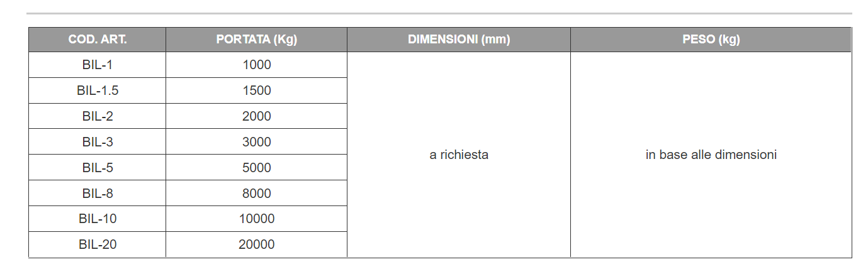Click the PESO (kg) column header
Screen dimensions: 868x279
[x=711, y=40]
